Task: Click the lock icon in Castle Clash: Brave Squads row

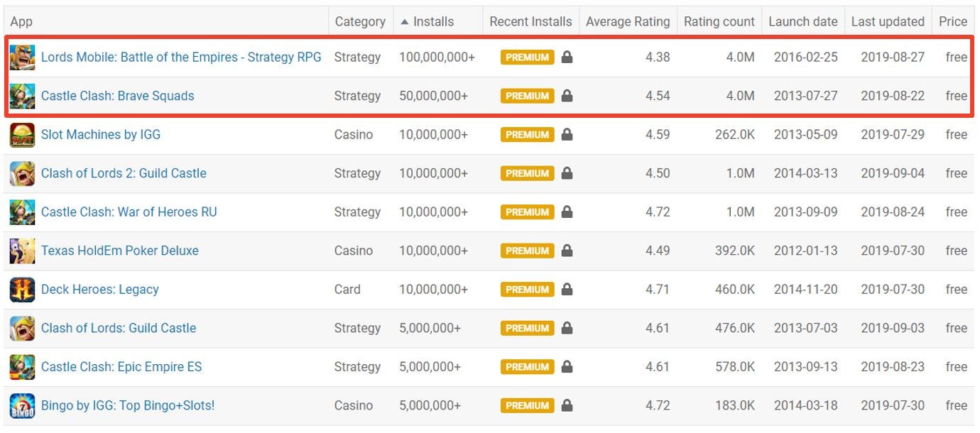Action: [x=567, y=95]
